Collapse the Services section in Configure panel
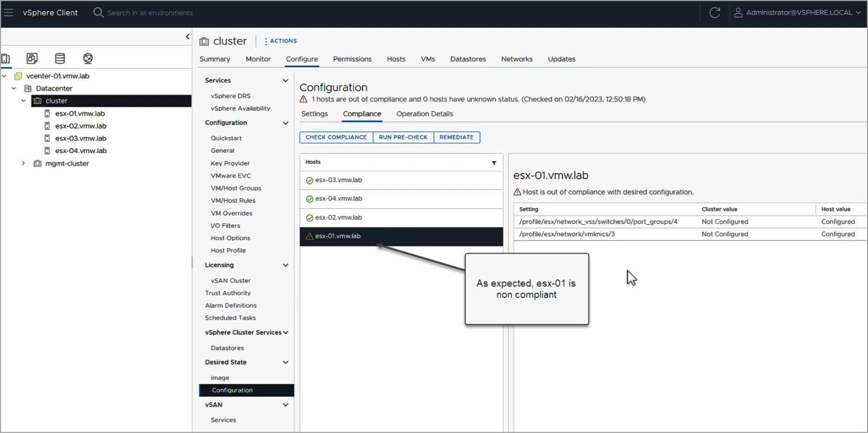 point(286,80)
